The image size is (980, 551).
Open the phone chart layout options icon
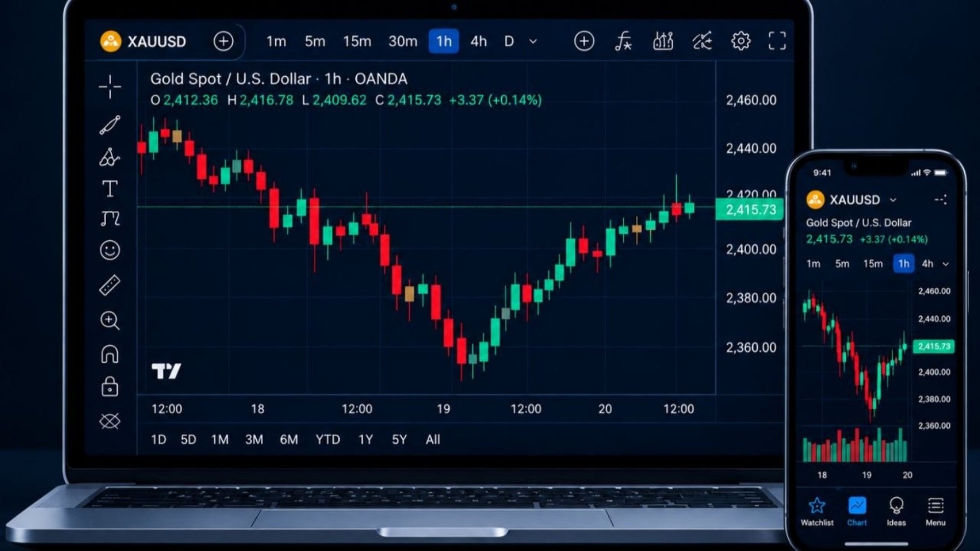[941, 199]
